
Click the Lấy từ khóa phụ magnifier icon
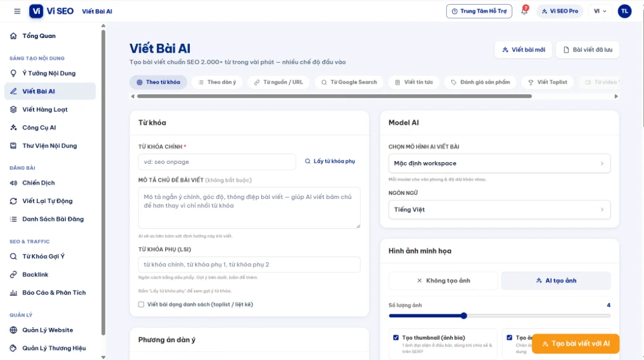[307, 162]
